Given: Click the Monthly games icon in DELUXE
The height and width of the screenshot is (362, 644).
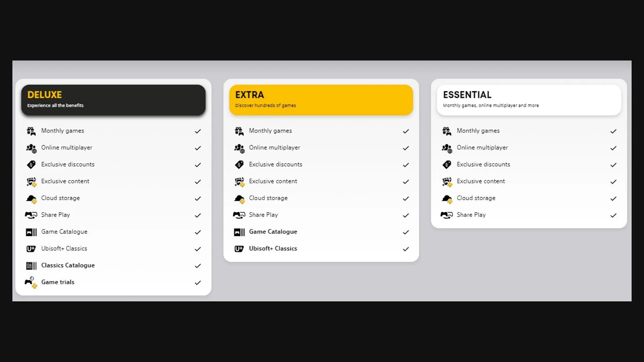Looking at the screenshot, I should click(31, 131).
